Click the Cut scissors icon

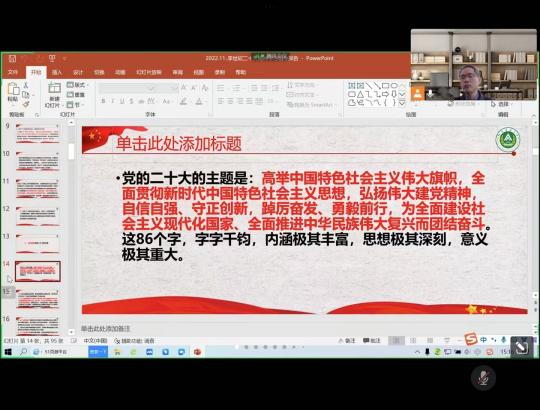pos(26,85)
